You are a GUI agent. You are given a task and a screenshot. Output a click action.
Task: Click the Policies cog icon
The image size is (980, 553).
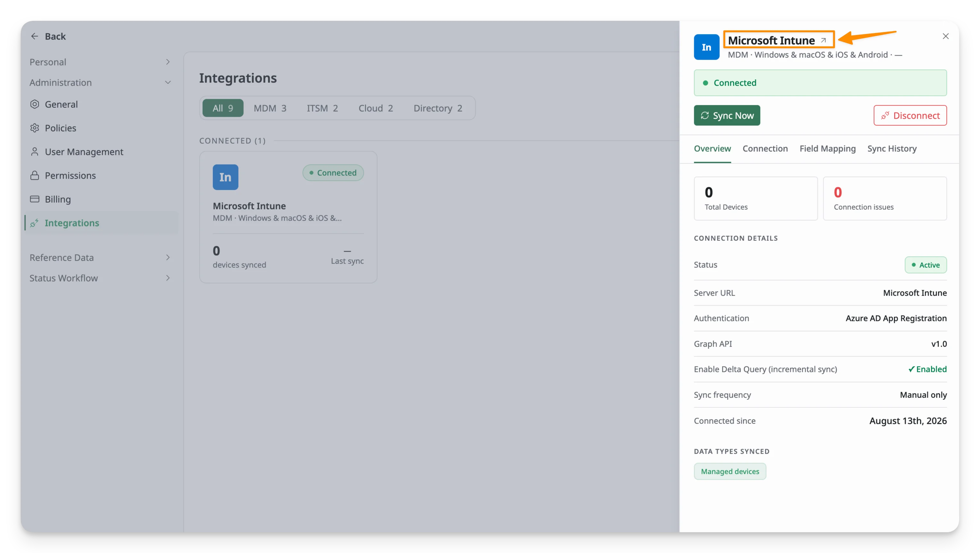[x=35, y=128]
